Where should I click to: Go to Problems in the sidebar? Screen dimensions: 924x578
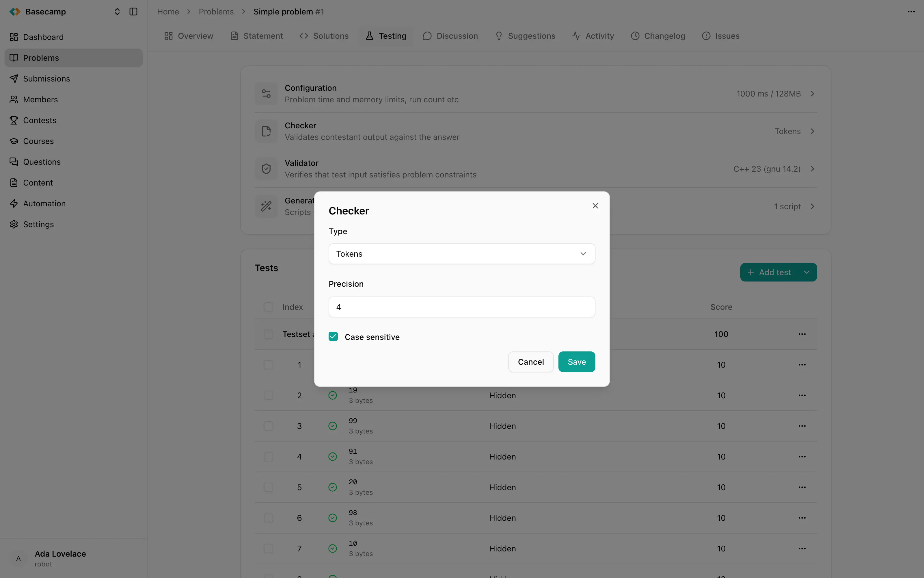click(x=74, y=58)
